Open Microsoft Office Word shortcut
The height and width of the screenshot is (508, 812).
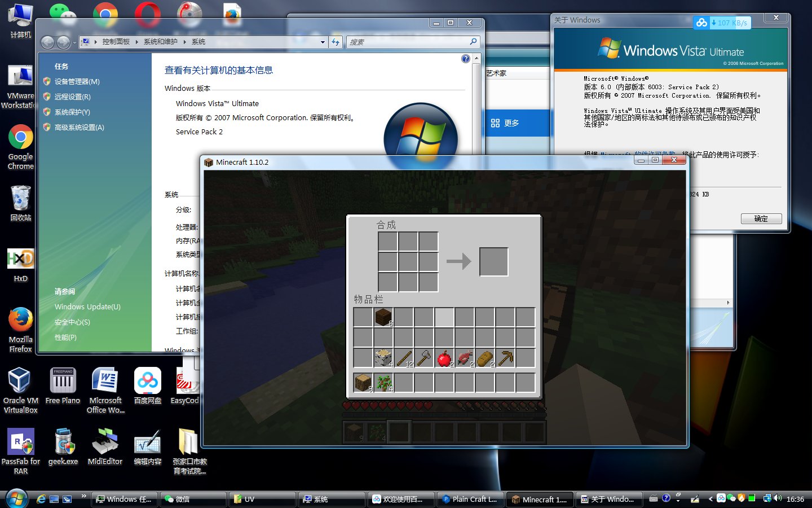click(x=105, y=391)
